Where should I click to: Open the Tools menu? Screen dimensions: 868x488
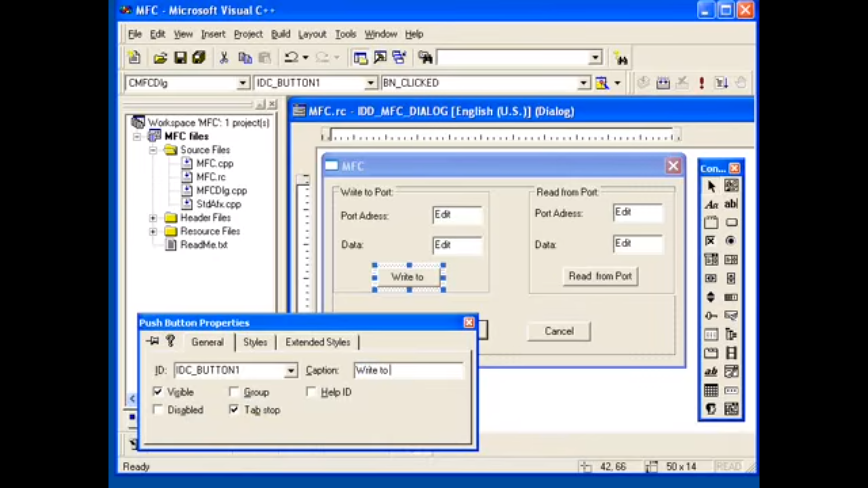tap(345, 34)
